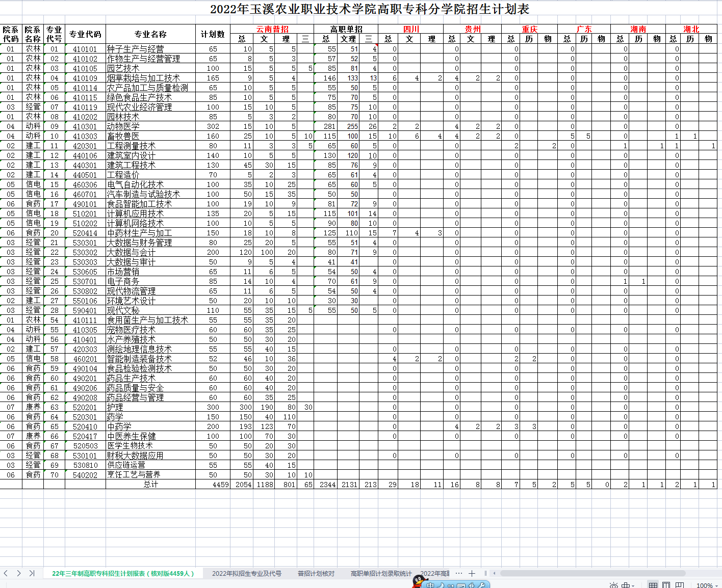Open IME soft keyboard icon
Image resolution: width=722 pixels, height=588 pixels.
click(460, 585)
